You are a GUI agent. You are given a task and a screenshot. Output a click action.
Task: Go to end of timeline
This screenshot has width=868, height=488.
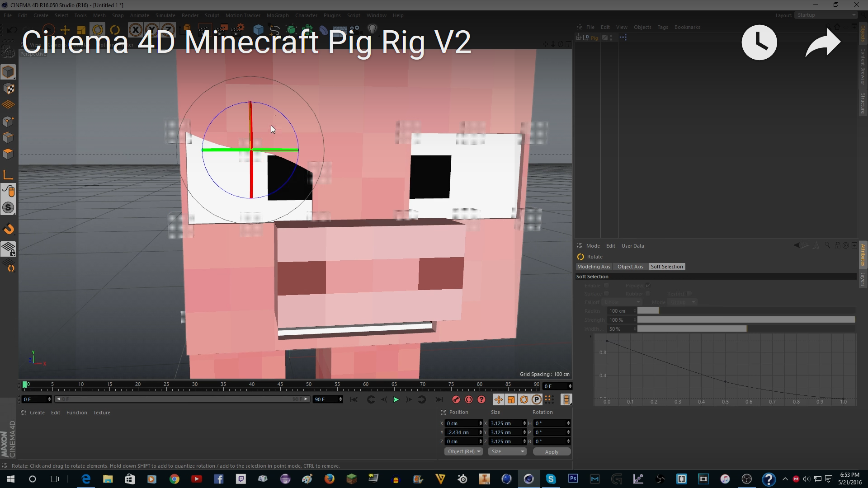tap(439, 399)
